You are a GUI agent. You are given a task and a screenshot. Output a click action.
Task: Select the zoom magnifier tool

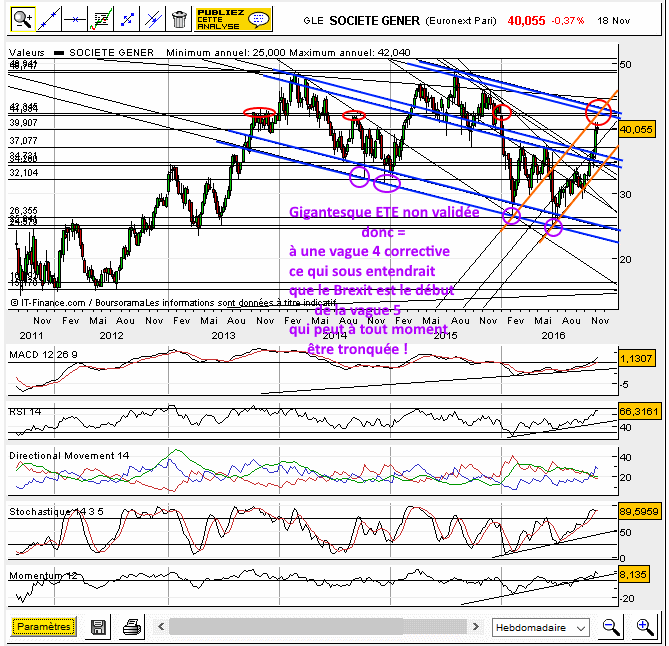point(23,19)
